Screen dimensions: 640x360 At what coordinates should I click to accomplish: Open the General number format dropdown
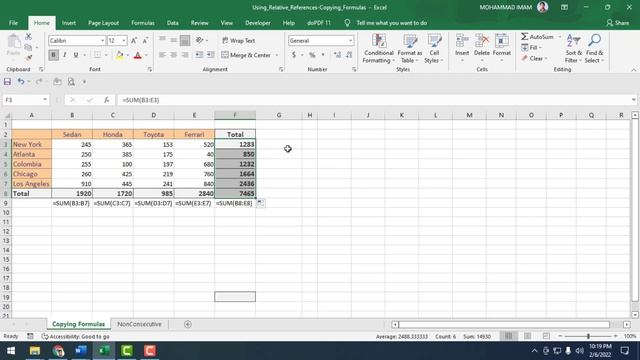point(350,40)
